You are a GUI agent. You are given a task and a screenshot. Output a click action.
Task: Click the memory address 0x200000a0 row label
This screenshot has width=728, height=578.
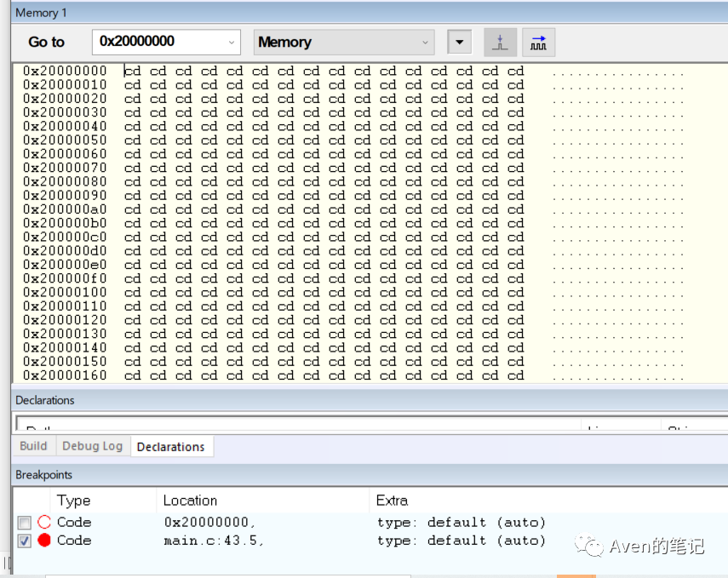pos(65,209)
